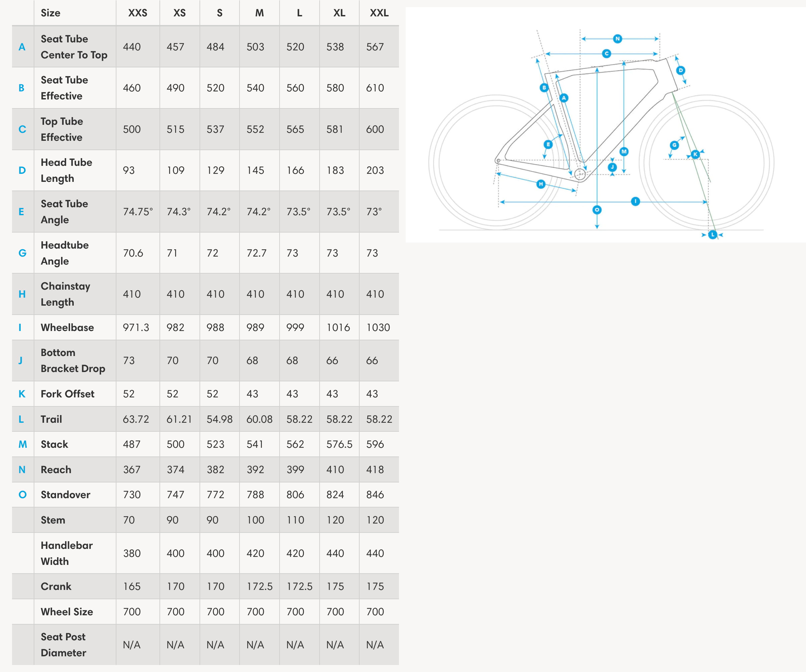Select the XL size column header

tap(339, 13)
